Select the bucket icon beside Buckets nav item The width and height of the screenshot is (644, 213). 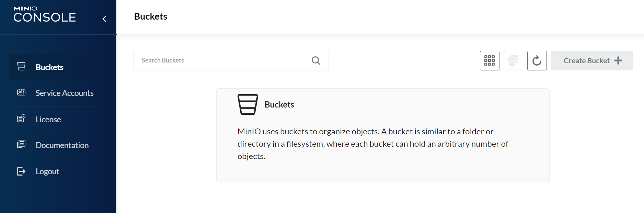[21, 67]
